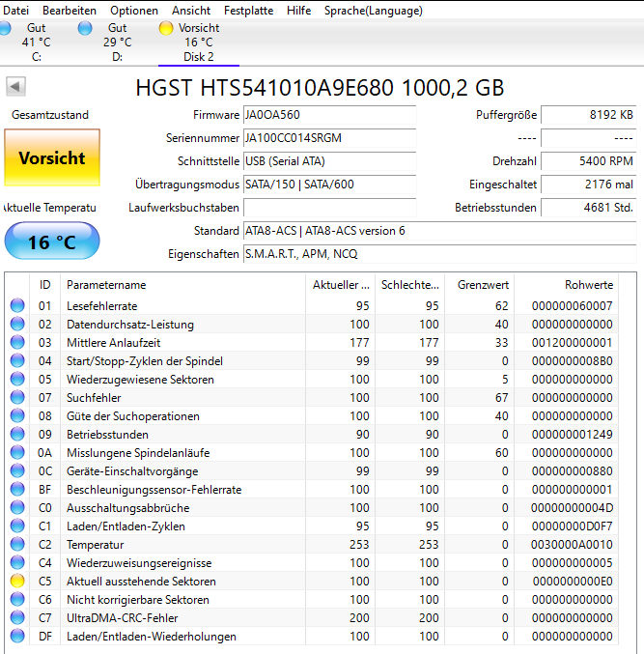
Task: Click the 16 °C temperature indicator
Action: pos(52,242)
